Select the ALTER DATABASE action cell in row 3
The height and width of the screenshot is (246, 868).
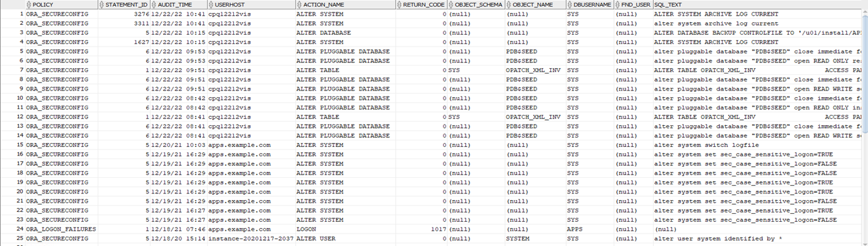(x=323, y=32)
